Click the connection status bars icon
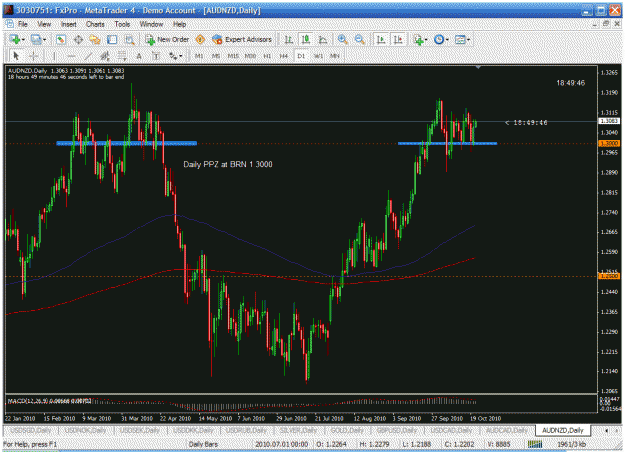Viewport: 625px width, 452px height. click(535, 444)
